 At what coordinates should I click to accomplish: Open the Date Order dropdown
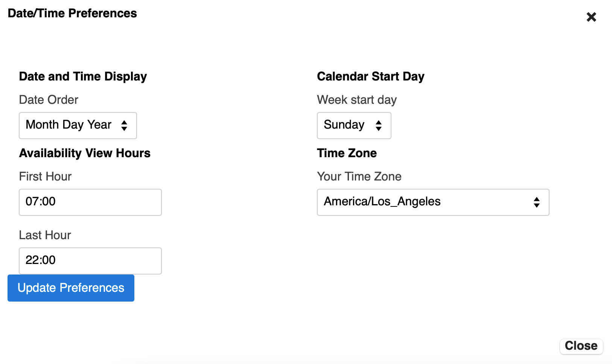pyautogui.click(x=78, y=125)
